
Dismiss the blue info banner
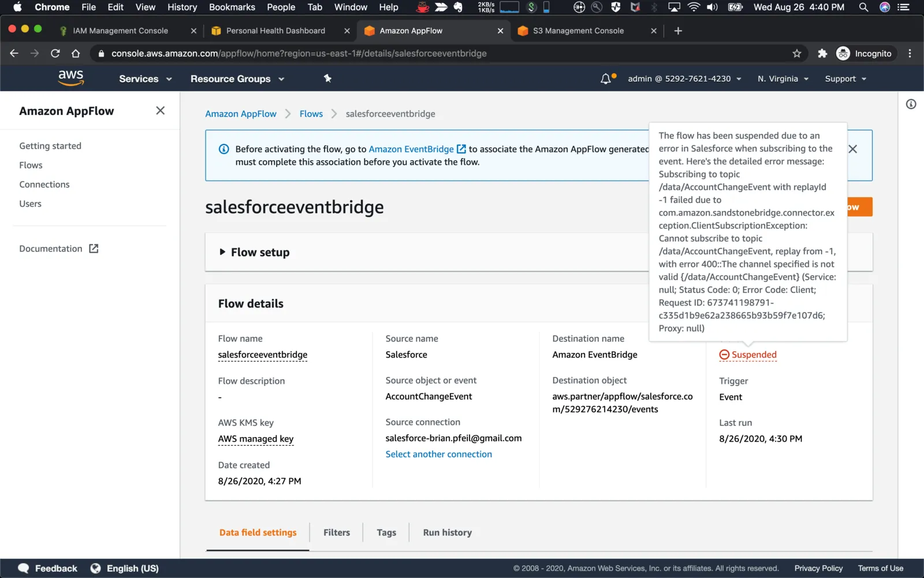[x=853, y=149]
